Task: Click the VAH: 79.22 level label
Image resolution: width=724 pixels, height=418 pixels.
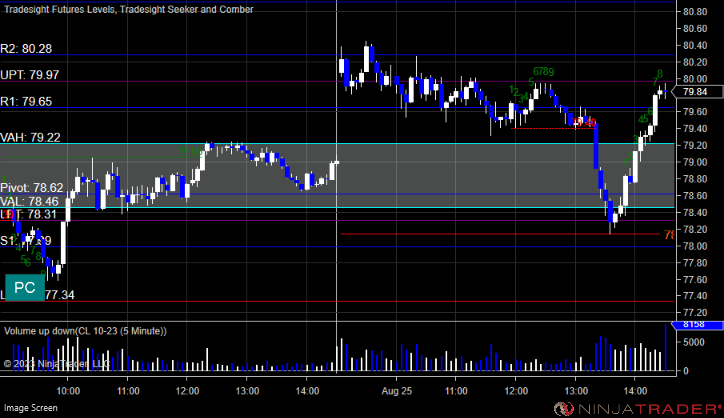Action: pyautogui.click(x=30, y=137)
